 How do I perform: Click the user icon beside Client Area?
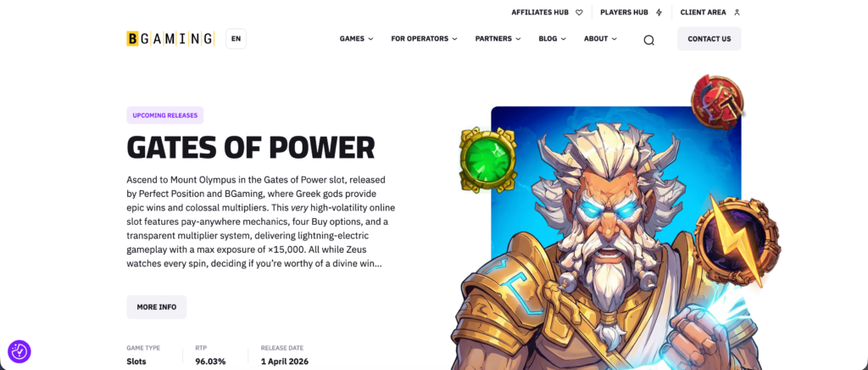737,12
